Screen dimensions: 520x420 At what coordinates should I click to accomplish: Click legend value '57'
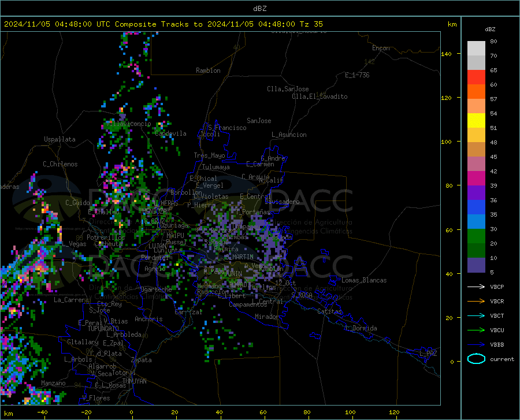coord(493,99)
